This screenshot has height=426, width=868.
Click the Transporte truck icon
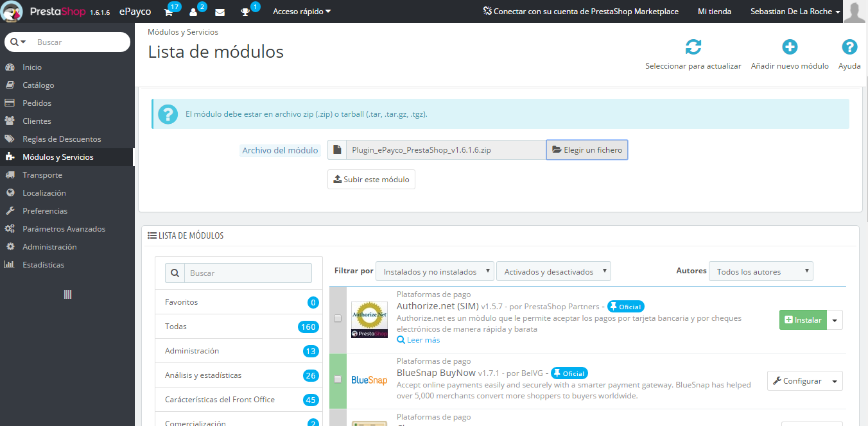(x=10, y=175)
